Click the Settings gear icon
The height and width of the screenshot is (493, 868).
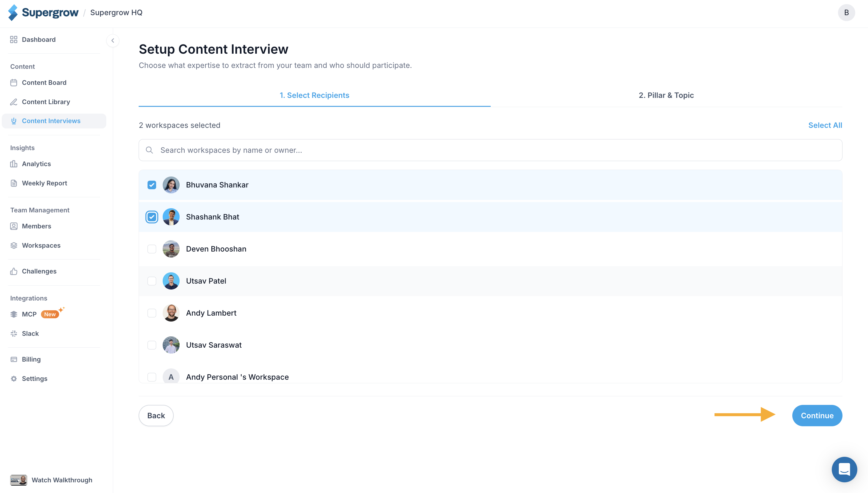[x=14, y=379]
